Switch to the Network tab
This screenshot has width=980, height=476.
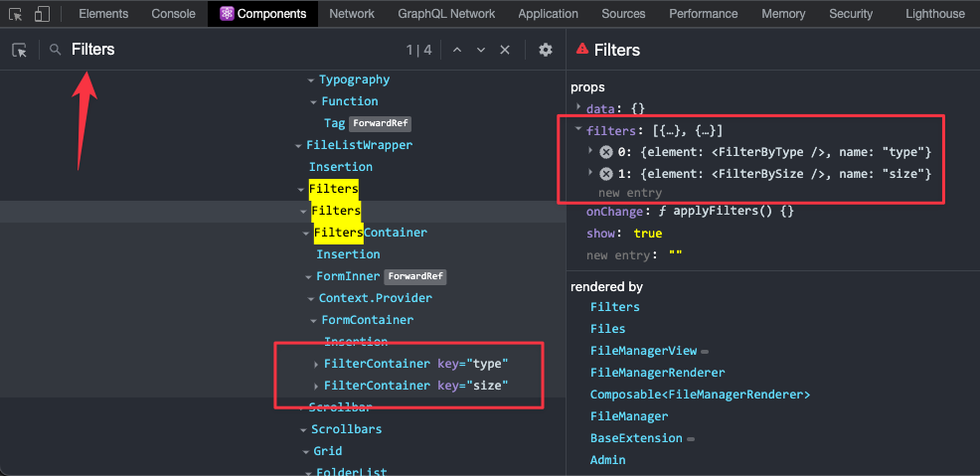point(352,14)
